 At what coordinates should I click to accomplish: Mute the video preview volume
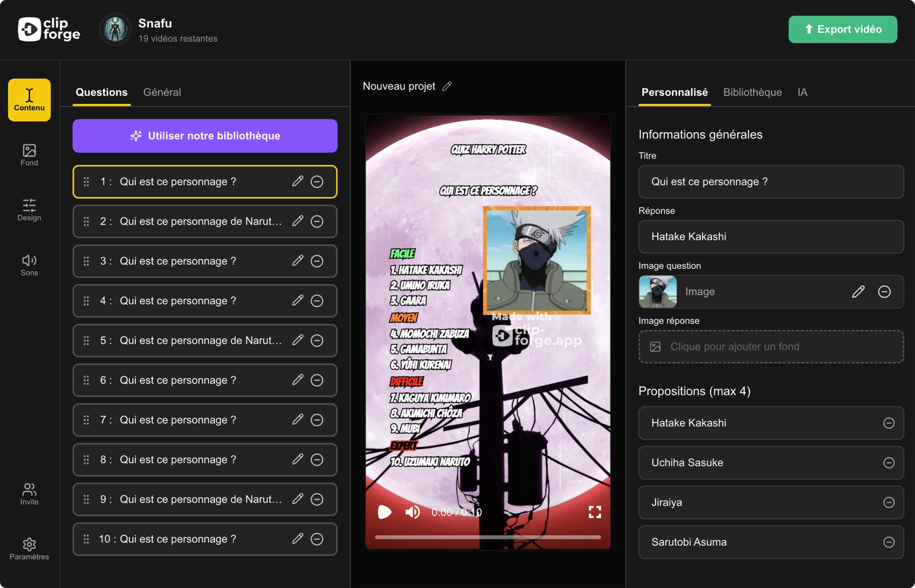(412, 512)
